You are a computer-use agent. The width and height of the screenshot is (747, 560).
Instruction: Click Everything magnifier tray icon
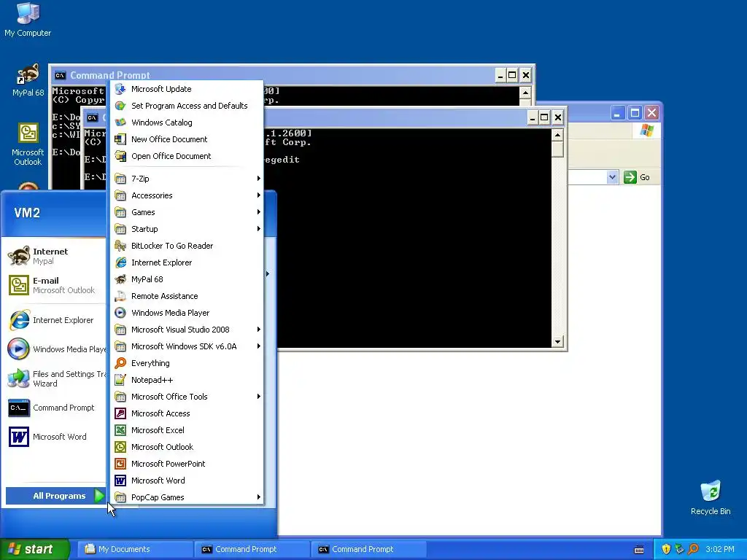point(693,549)
